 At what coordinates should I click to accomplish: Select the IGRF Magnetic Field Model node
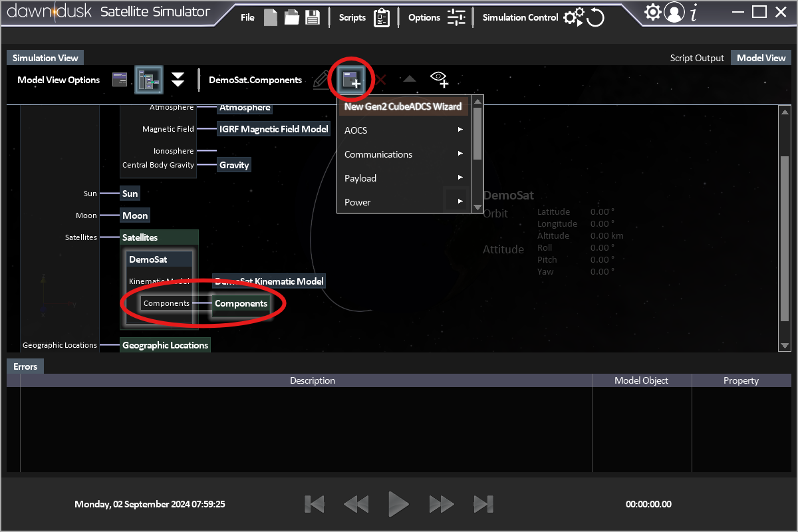point(274,129)
